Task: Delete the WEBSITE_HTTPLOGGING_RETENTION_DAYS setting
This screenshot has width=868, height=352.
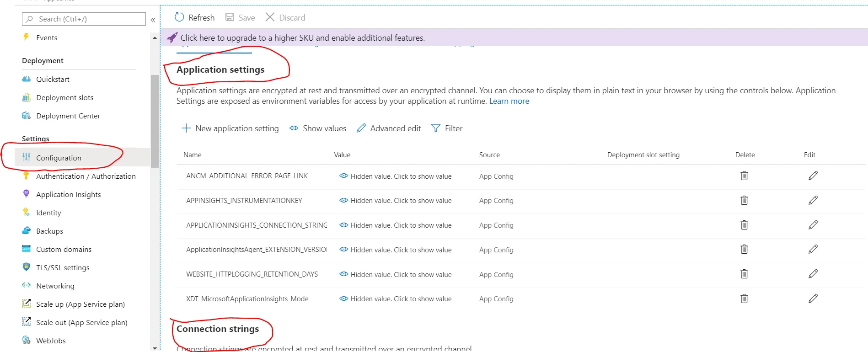Action: click(x=744, y=274)
